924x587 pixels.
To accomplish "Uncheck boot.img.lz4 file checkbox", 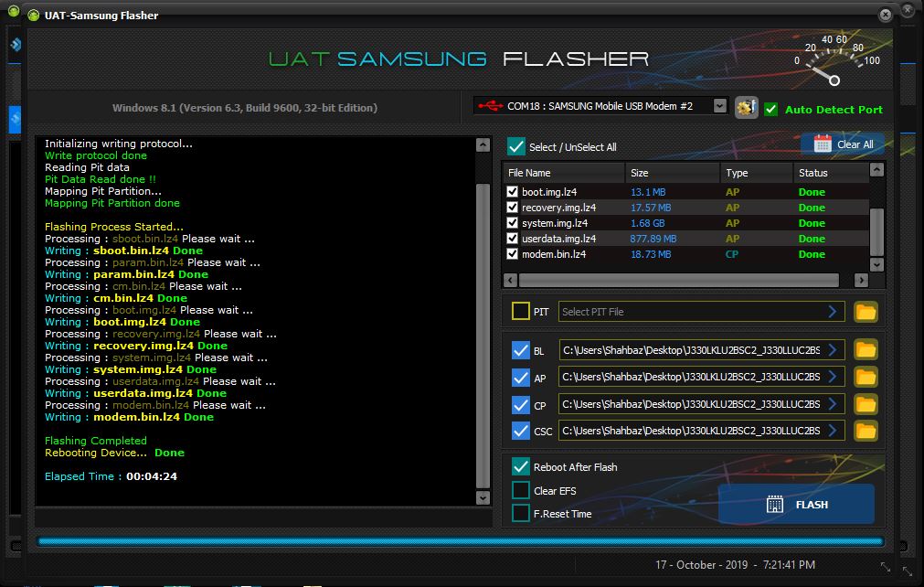I will 512,191.
